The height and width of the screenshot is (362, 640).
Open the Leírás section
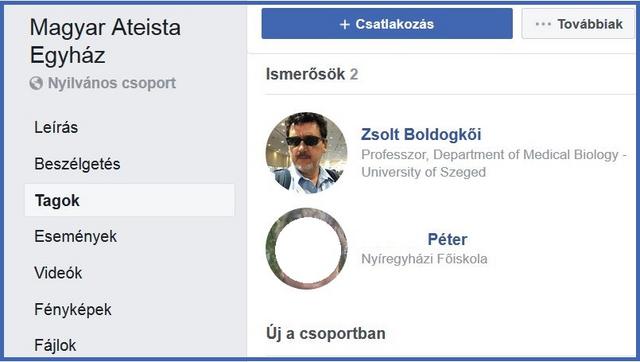pyautogui.click(x=56, y=127)
